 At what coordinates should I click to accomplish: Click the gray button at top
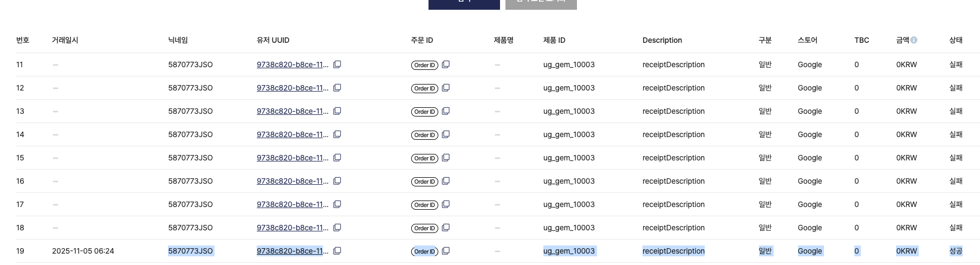[541, 3]
